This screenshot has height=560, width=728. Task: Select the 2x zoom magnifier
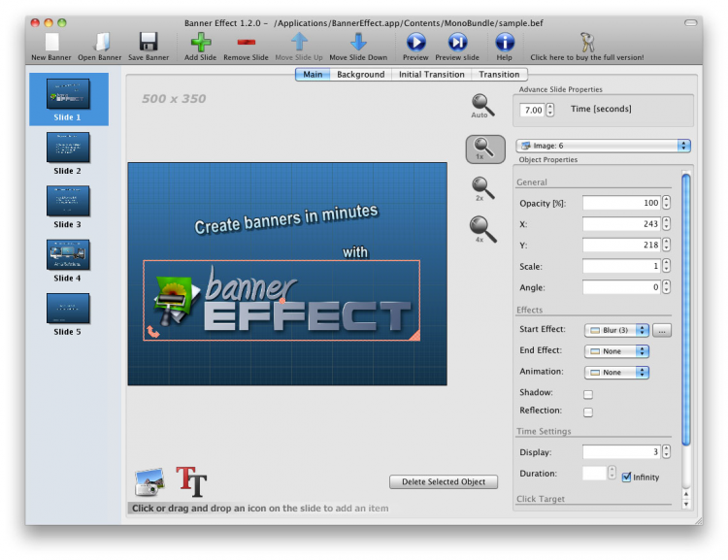pyautogui.click(x=482, y=188)
